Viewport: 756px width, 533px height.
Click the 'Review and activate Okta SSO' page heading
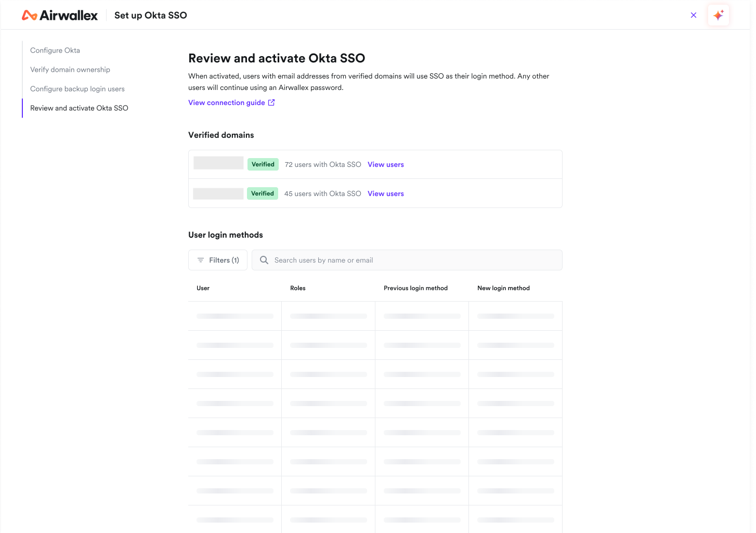[x=277, y=58]
